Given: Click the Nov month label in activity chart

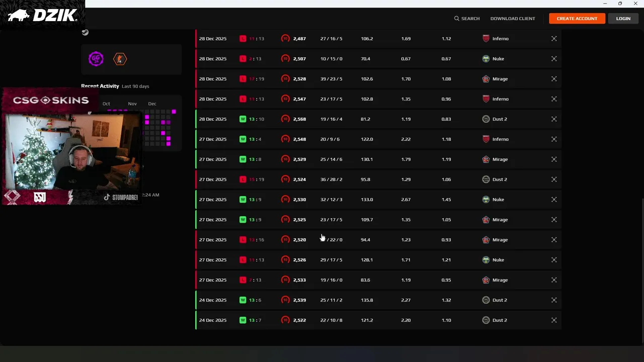Looking at the screenshot, I should [132, 104].
